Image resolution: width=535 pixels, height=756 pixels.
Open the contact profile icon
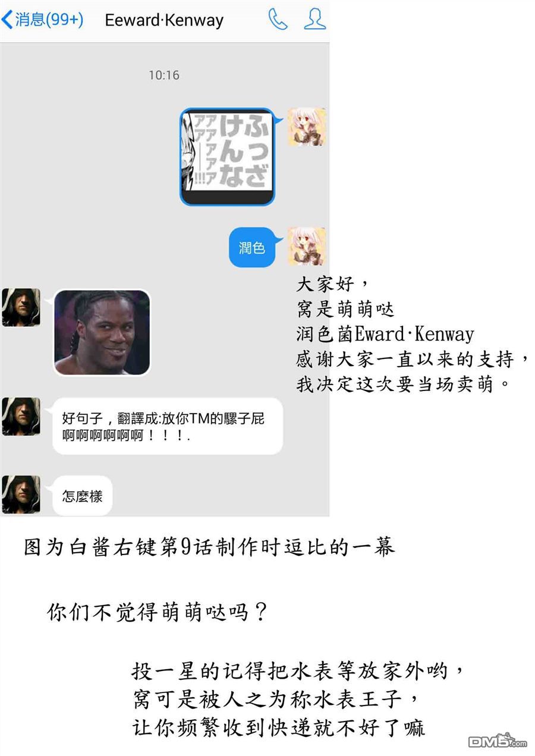(314, 20)
